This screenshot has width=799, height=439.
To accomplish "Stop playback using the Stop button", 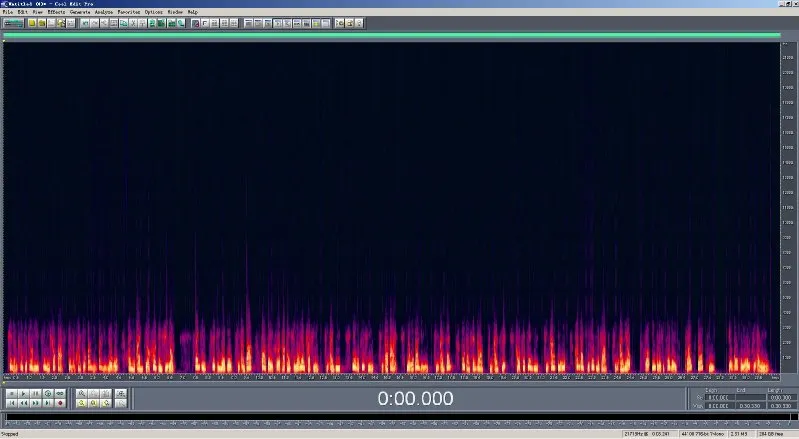I will coord(12,394).
